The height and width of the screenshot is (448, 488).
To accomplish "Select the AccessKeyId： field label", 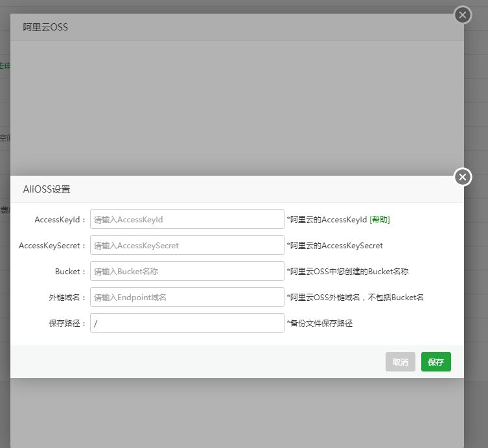I will (60, 220).
